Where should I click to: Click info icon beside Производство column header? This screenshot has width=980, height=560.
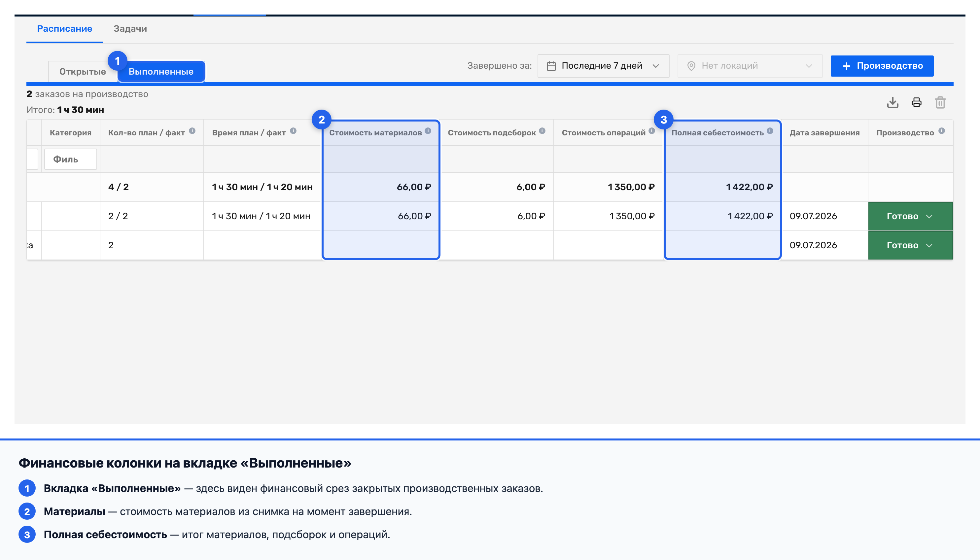[x=942, y=131]
